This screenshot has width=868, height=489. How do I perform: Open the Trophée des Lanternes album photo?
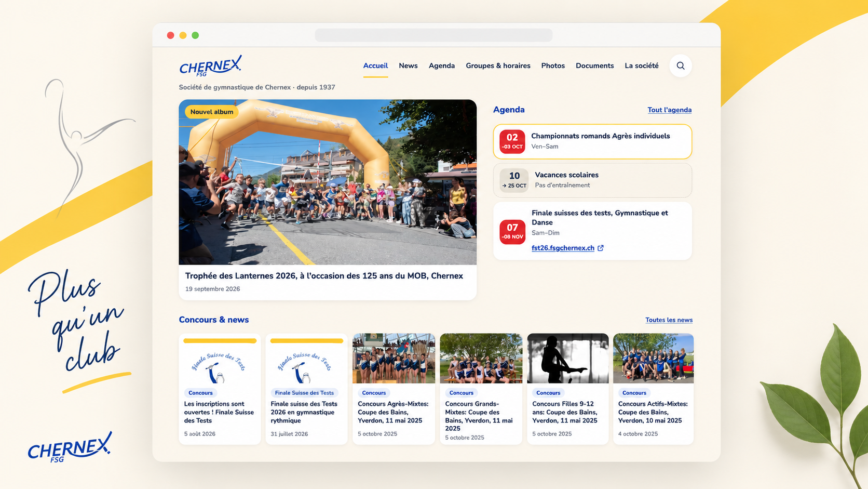328,182
